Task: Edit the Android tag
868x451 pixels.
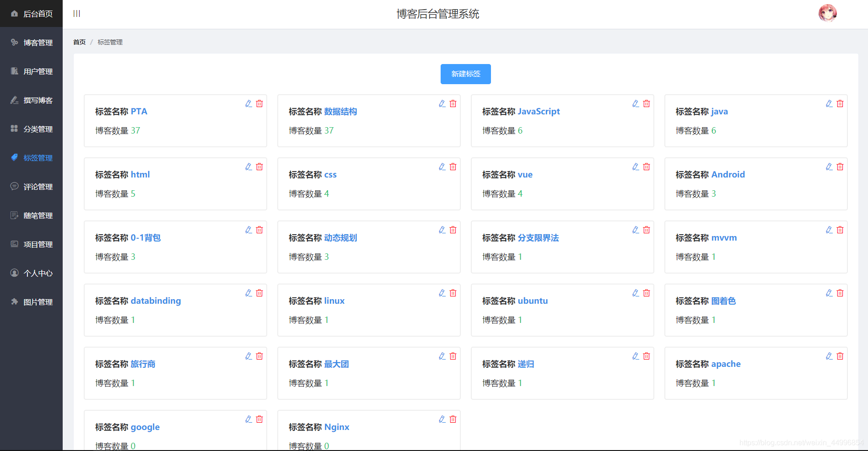Action: pyautogui.click(x=829, y=166)
